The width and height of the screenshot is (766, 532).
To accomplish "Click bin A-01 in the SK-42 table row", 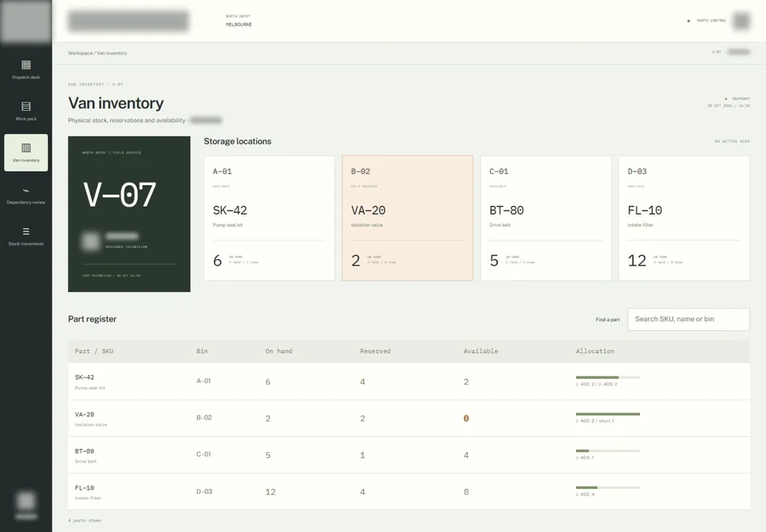I will point(203,381).
